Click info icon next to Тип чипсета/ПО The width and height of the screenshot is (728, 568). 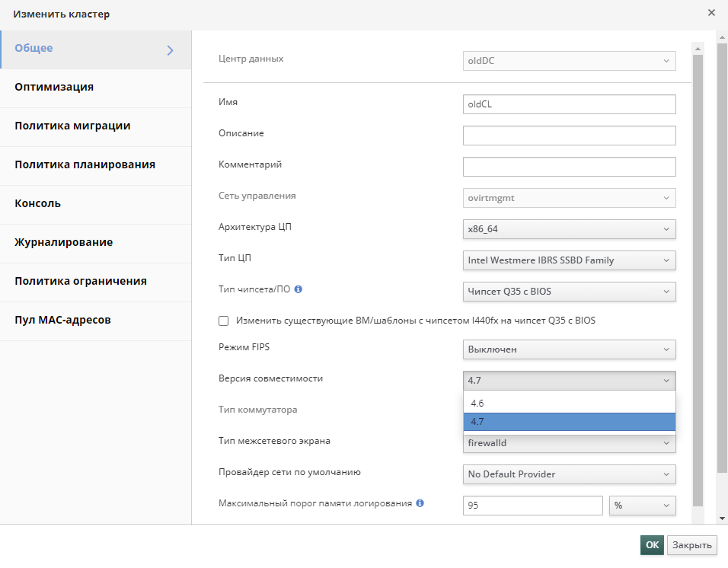(299, 289)
